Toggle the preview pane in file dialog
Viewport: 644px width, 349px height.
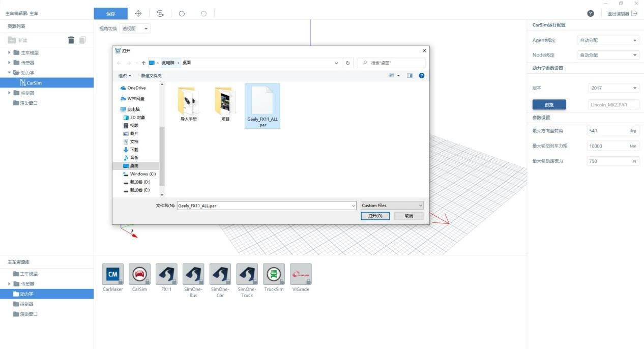409,76
